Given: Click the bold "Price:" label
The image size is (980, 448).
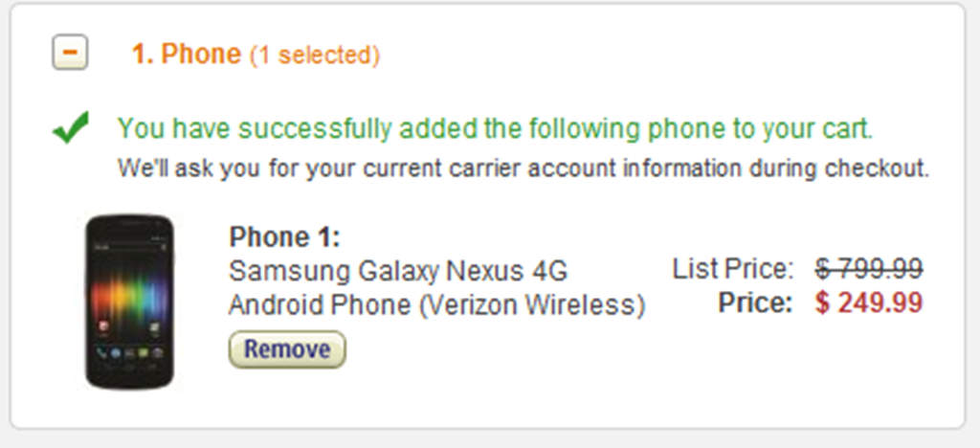Looking at the screenshot, I should pyautogui.click(x=756, y=303).
